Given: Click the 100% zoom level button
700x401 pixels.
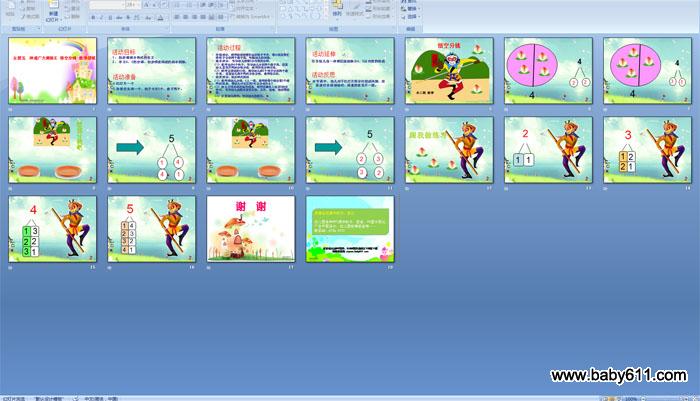Looking at the screenshot, I should 631,399.
